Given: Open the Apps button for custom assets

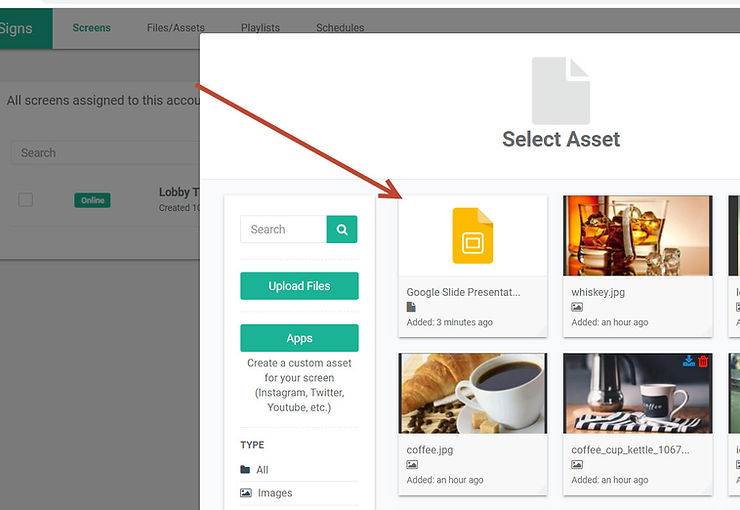Looking at the screenshot, I should [x=299, y=338].
